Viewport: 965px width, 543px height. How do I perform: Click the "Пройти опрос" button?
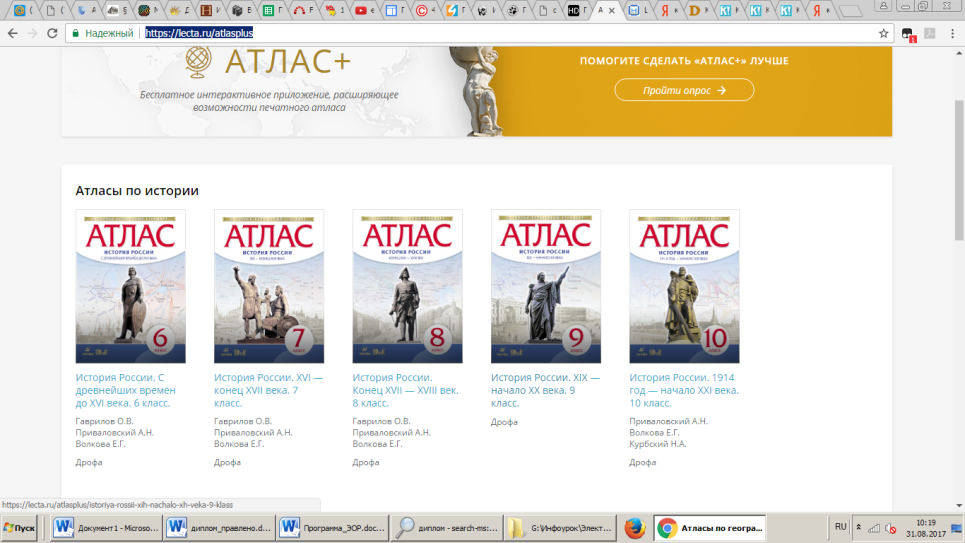click(684, 90)
